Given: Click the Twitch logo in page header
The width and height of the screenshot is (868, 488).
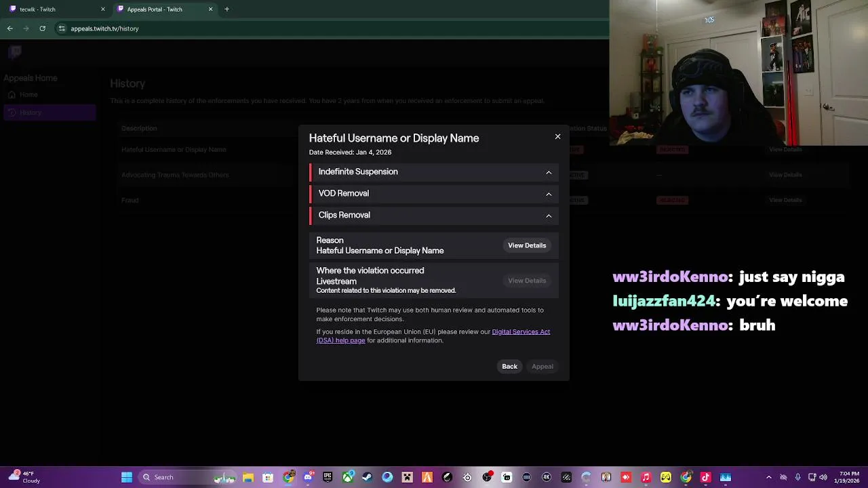Looking at the screenshot, I should point(16,52).
